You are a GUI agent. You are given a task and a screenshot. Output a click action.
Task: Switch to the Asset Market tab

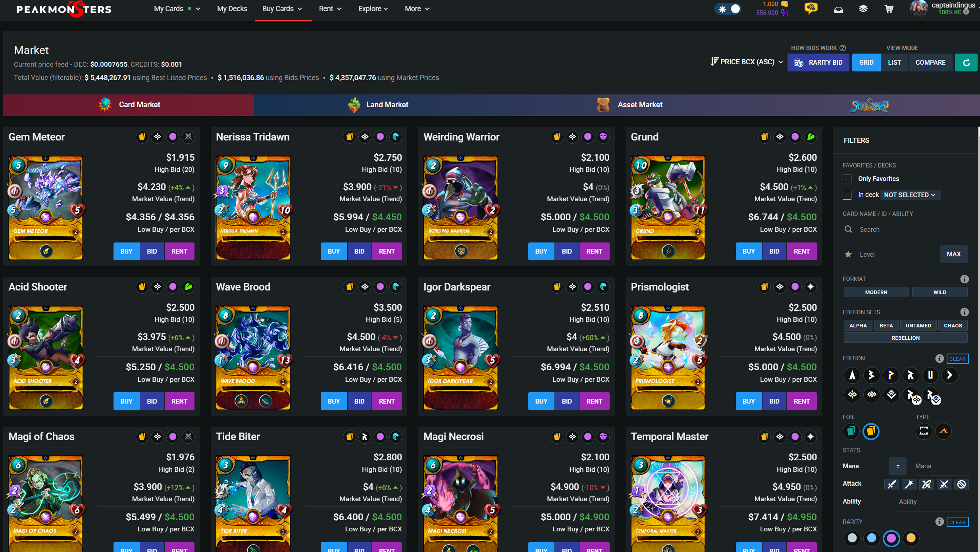(x=630, y=105)
